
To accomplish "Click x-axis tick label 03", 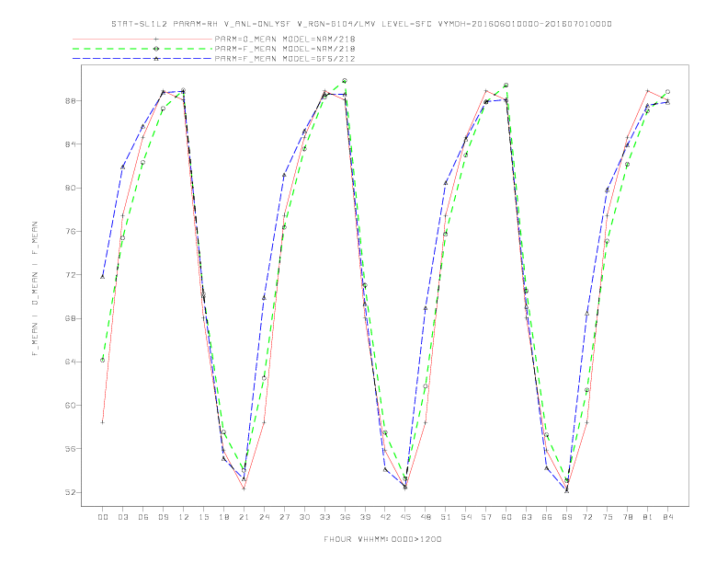I will [122, 517].
